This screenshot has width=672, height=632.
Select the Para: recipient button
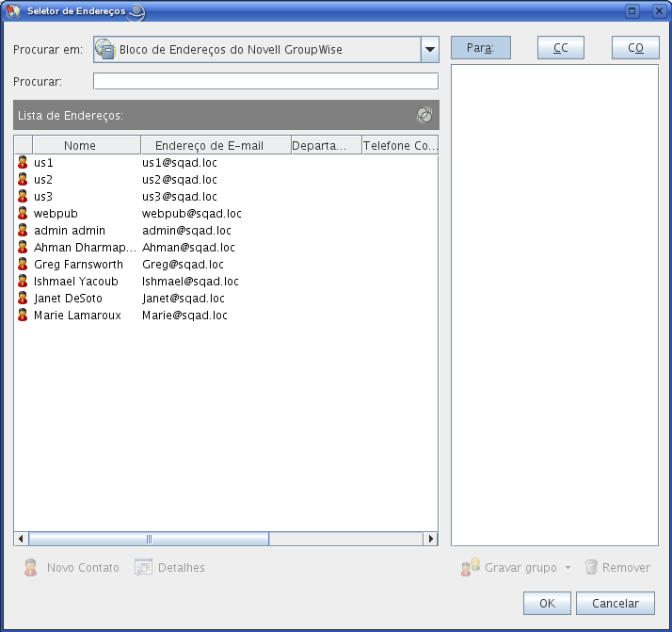pyautogui.click(x=480, y=48)
